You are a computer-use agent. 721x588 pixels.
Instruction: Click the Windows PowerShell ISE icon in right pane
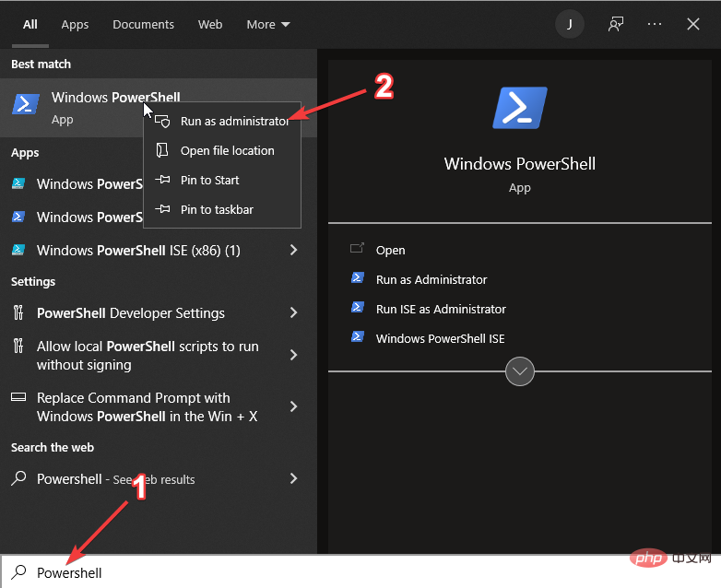coord(358,336)
